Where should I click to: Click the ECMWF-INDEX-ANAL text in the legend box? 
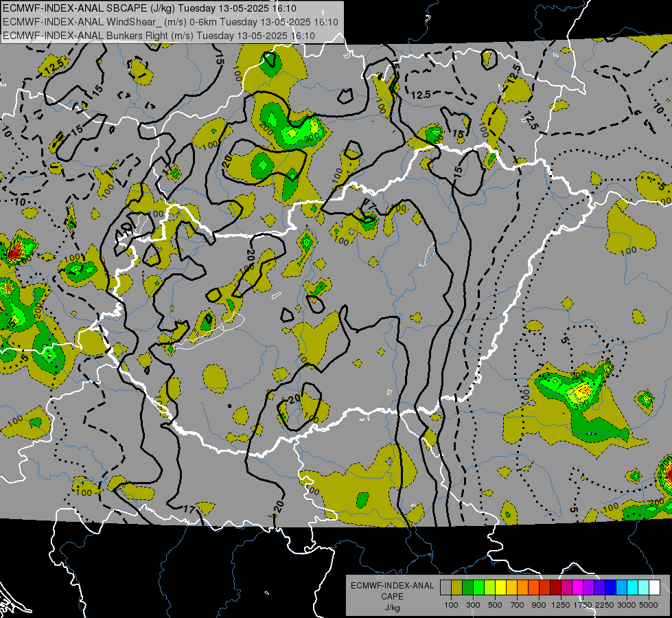[392, 586]
